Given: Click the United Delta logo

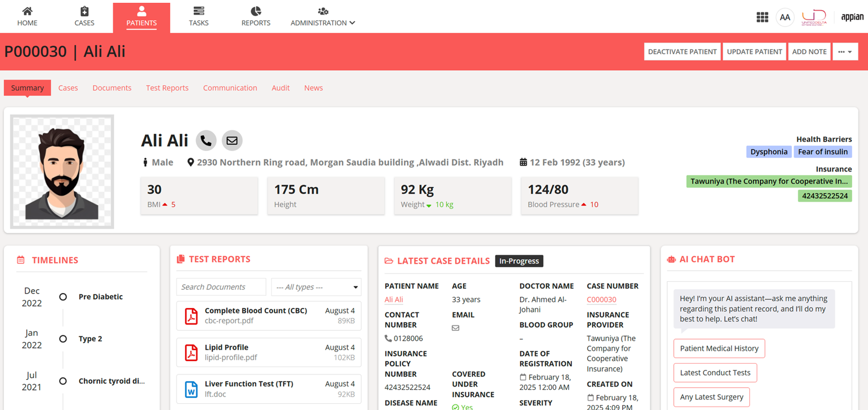Looking at the screenshot, I should click(x=814, y=17).
